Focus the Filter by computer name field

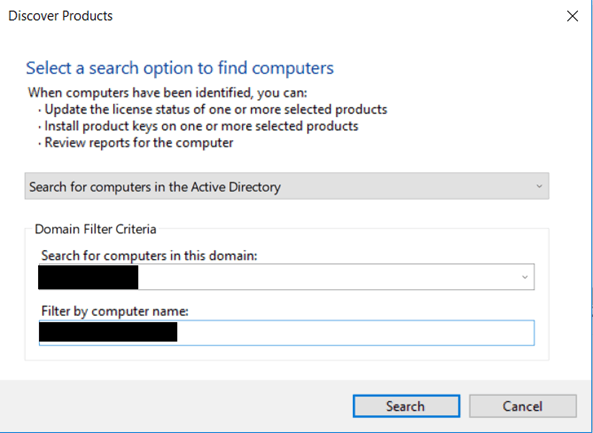point(287,333)
